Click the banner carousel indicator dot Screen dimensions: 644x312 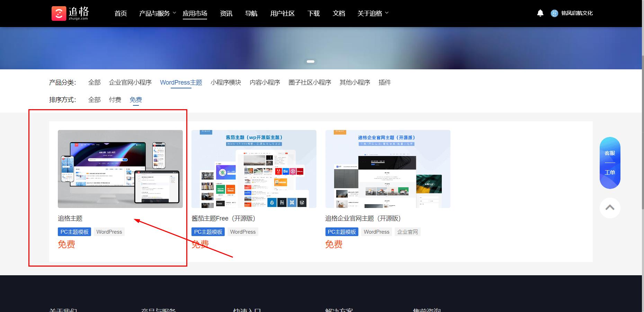[311, 61]
